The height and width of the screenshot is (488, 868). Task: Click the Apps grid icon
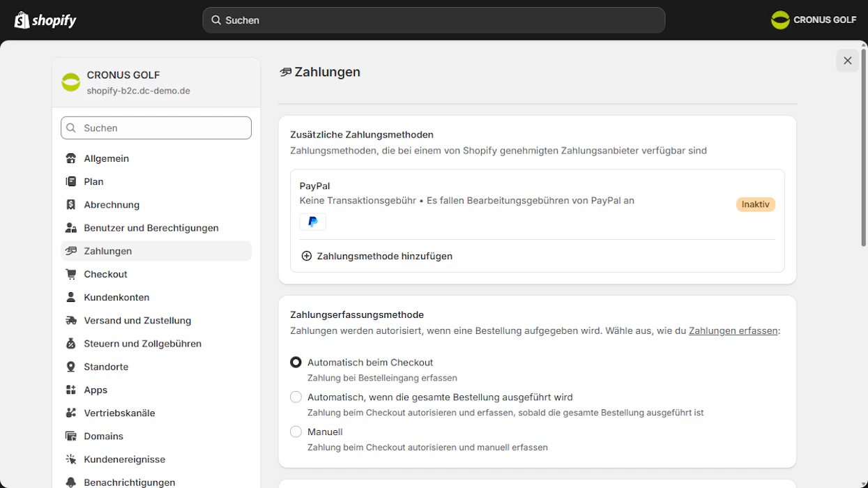pyautogui.click(x=70, y=390)
